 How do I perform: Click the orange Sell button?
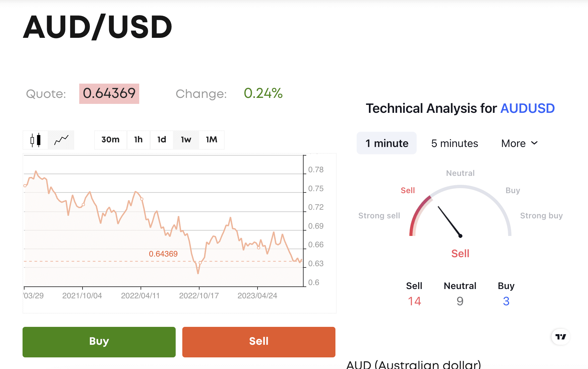[x=259, y=342]
